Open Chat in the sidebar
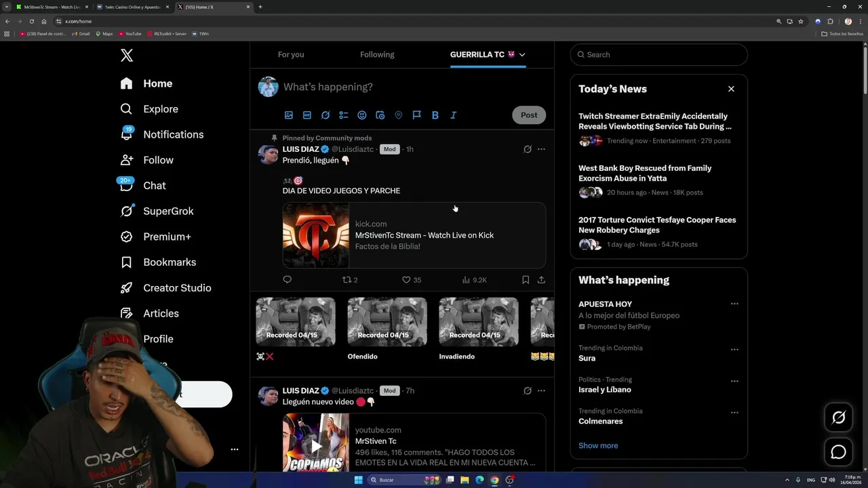 tap(143, 186)
